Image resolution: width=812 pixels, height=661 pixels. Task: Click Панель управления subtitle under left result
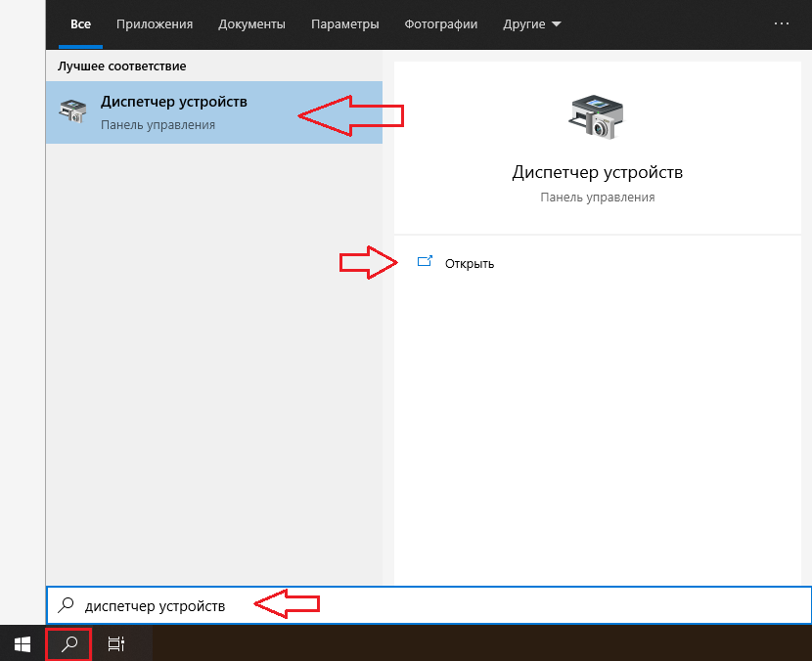point(158,125)
